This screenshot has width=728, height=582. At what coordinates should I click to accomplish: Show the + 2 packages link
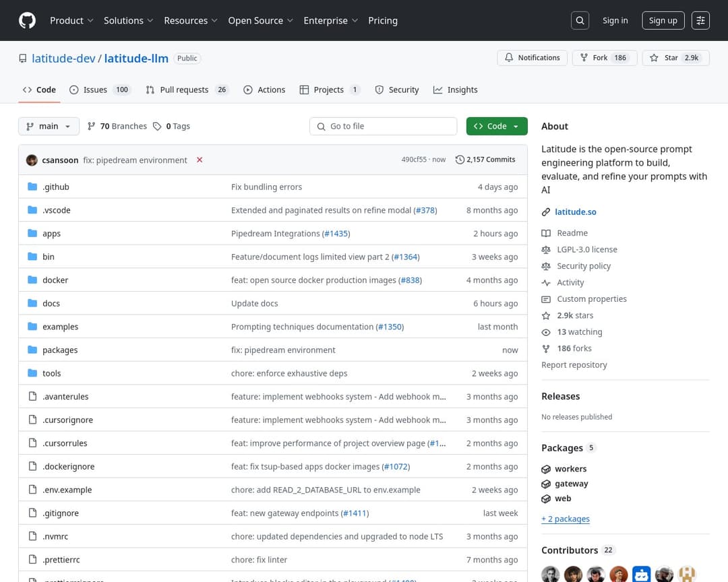[x=565, y=519]
